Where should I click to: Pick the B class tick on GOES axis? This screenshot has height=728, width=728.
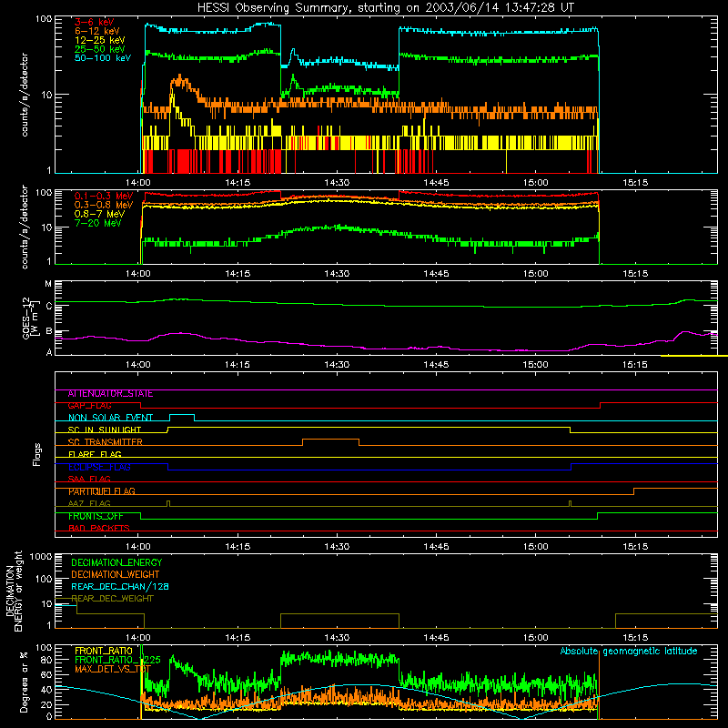coord(49,332)
